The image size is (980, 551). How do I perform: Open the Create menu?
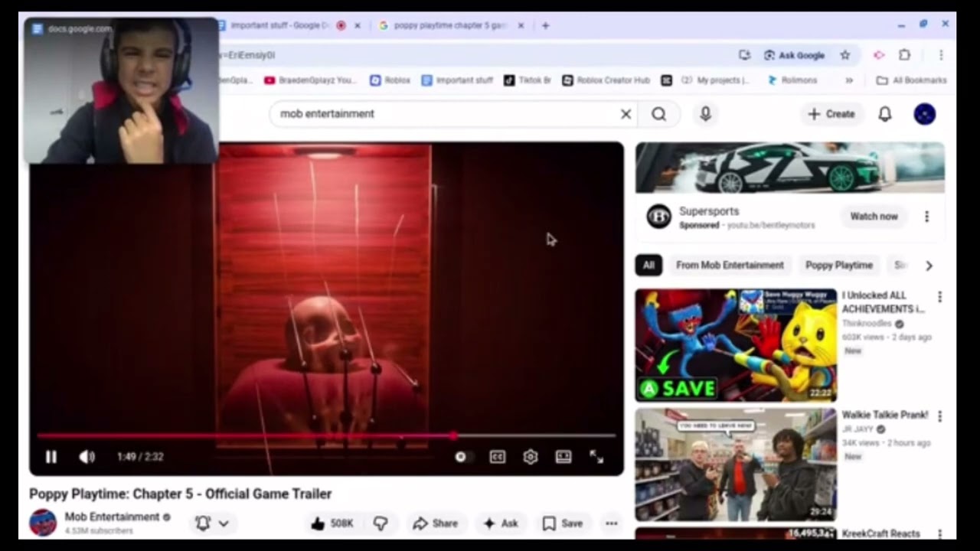pos(831,114)
